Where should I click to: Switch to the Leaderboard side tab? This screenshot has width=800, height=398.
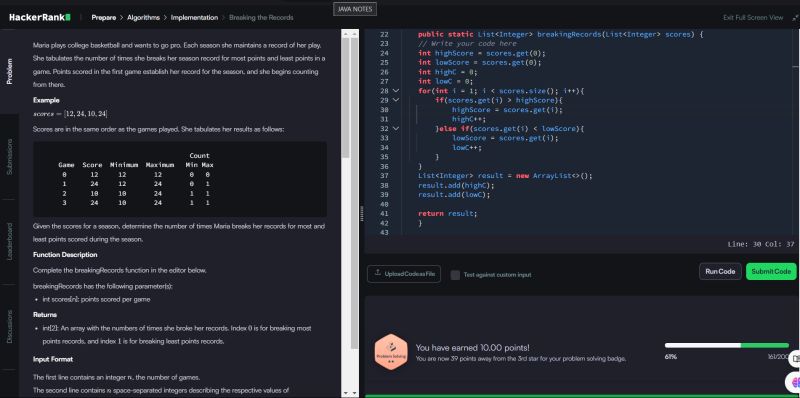pos(9,241)
